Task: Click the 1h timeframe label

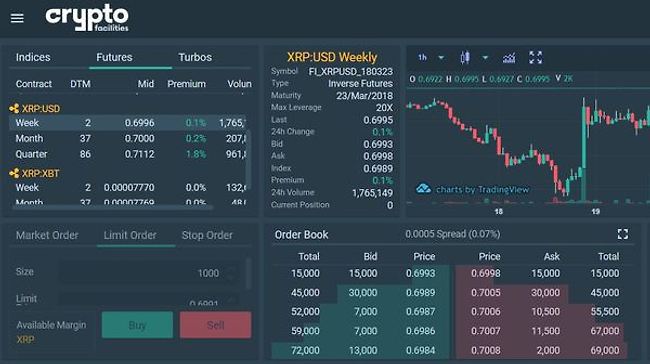Action: click(x=422, y=58)
